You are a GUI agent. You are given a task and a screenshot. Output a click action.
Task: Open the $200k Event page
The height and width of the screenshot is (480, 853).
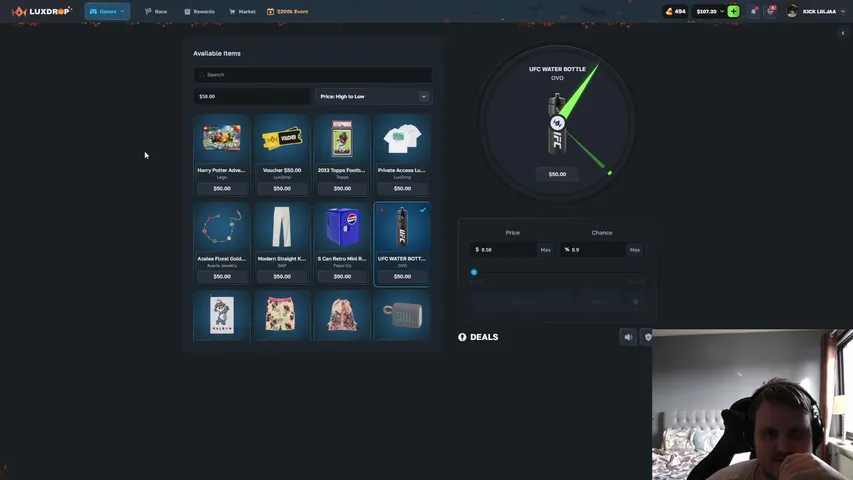tap(288, 11)
